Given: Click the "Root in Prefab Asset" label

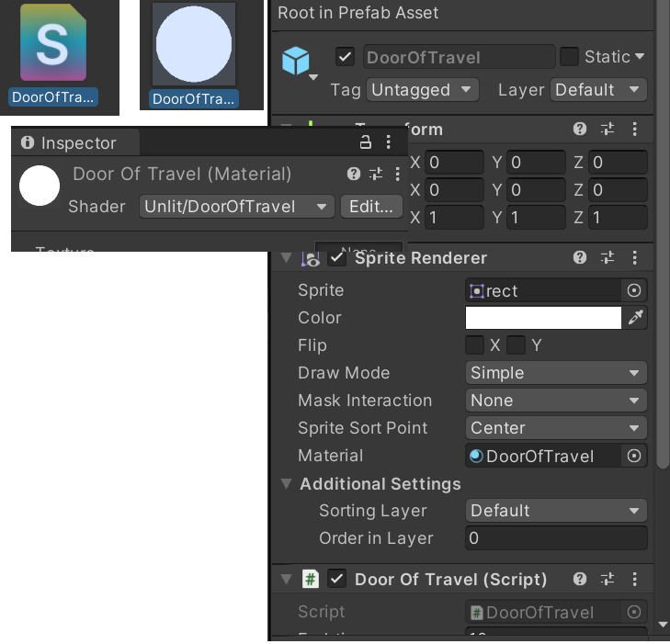Looking at the screenshot, I should [358, 13].
